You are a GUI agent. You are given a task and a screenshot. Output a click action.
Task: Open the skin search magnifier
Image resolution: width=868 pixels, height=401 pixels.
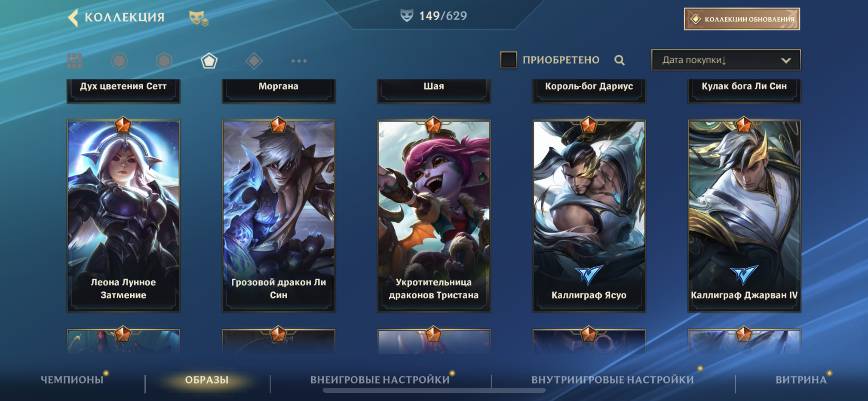pyautogui.click(x=619, y=60)
